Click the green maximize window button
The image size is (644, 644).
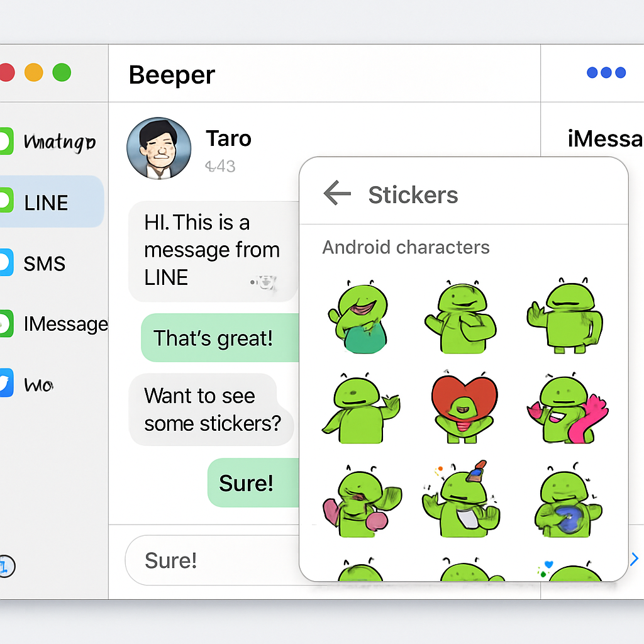[62, 72]
